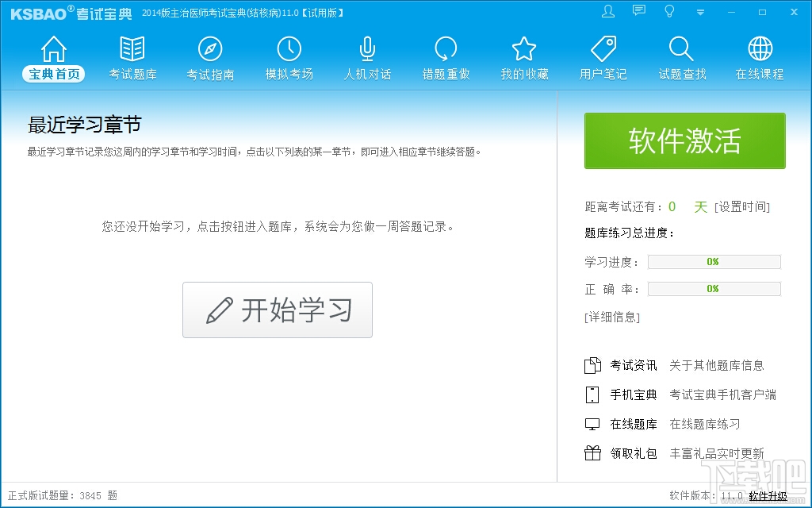The width and height of the screenshot is (812, 508).
Task: Click the 开始学习 button
Action: coord(278,310)
